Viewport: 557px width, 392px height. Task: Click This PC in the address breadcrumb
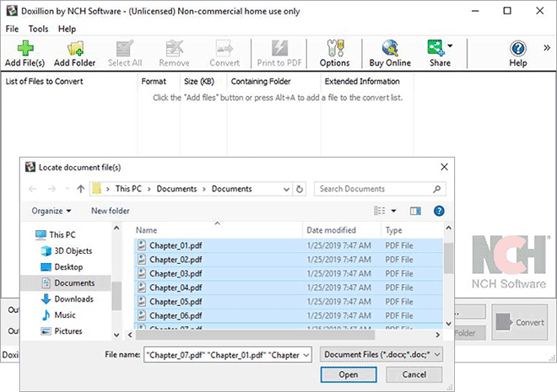128,189
